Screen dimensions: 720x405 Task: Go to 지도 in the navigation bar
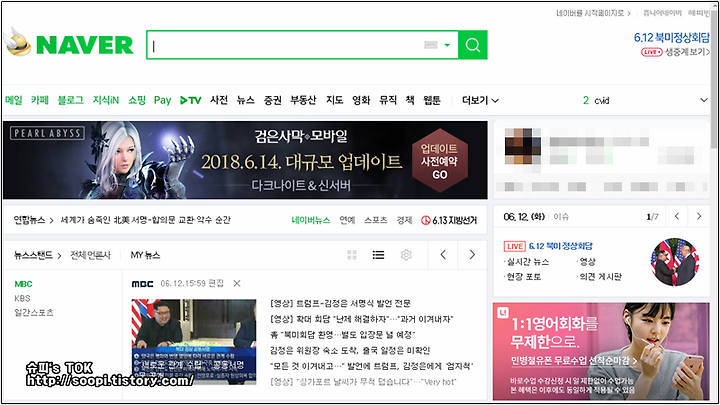coord(335,100)
